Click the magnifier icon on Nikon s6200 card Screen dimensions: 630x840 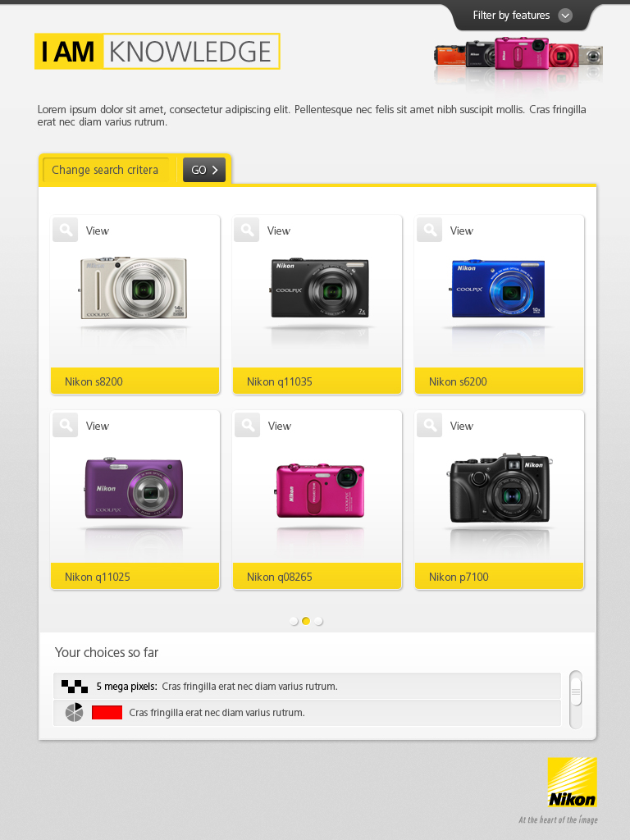(430, 230)
